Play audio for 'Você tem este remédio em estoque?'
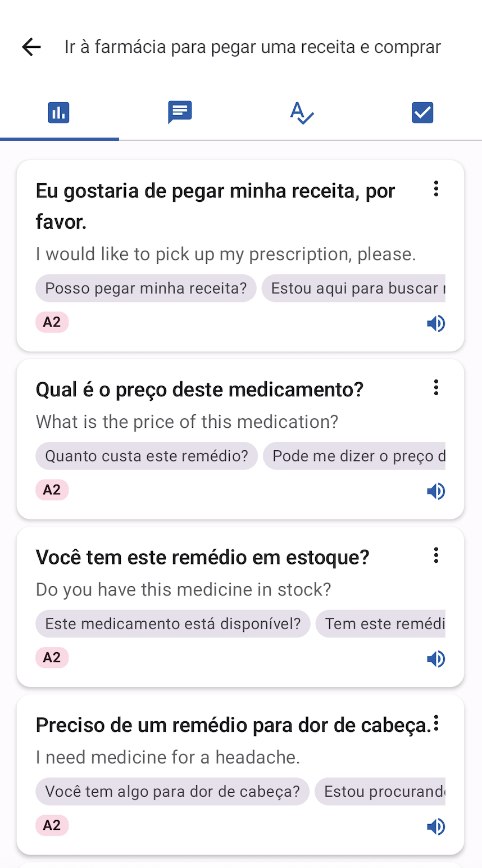 pyautogui.click(x=436, y=659)
